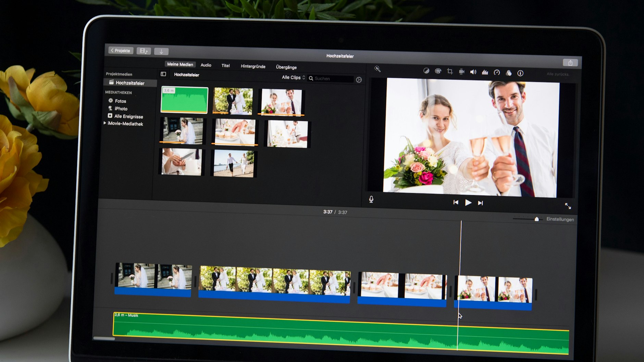Open the speed adjustment tool

[x=497, y=72]
